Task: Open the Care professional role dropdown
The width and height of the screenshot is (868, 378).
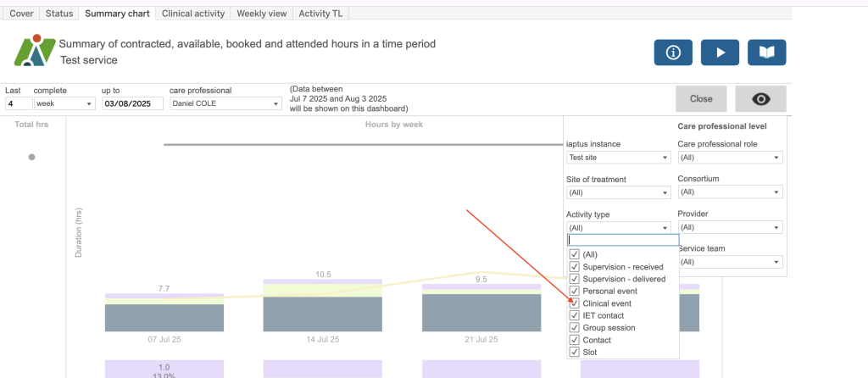Action: 730,158
